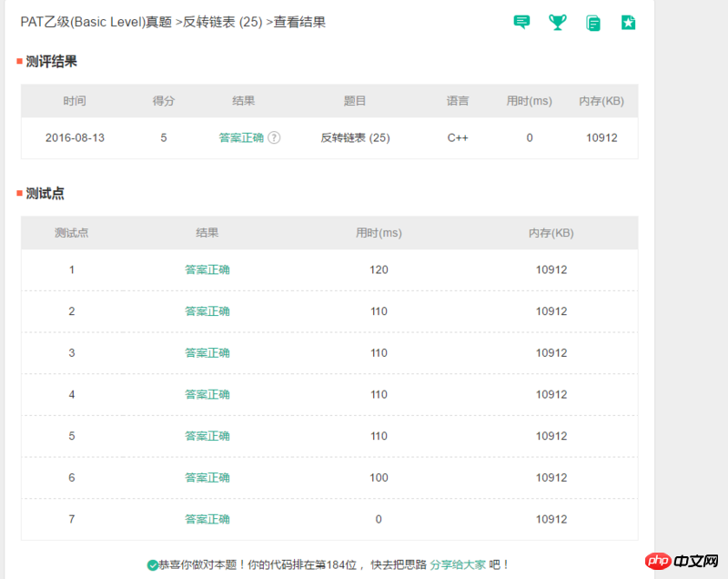Click 答案正确 for test point 7

coord(207,519)
